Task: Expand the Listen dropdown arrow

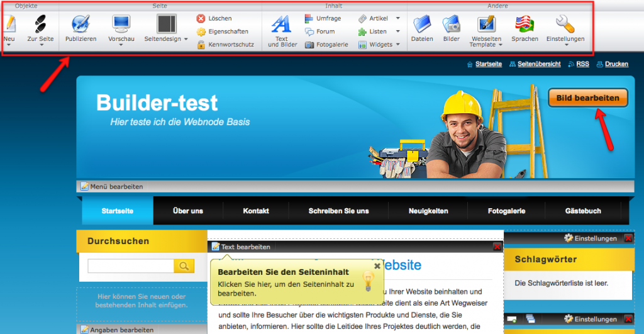Action: [x=398, y=31]
